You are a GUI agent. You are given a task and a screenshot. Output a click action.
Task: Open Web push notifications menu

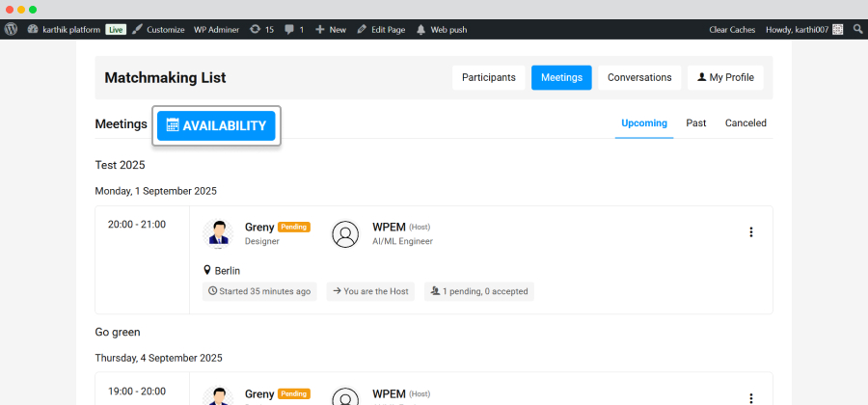tap(442, 30)
